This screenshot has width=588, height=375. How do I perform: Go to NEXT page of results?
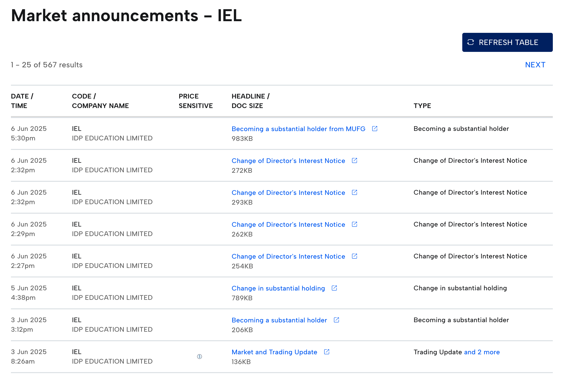(535, 65)
